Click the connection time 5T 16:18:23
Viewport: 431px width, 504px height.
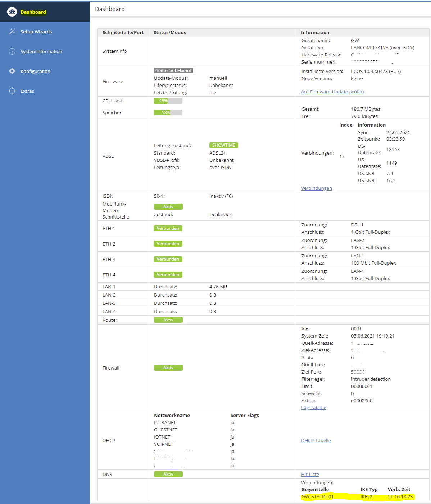[400, 497]
